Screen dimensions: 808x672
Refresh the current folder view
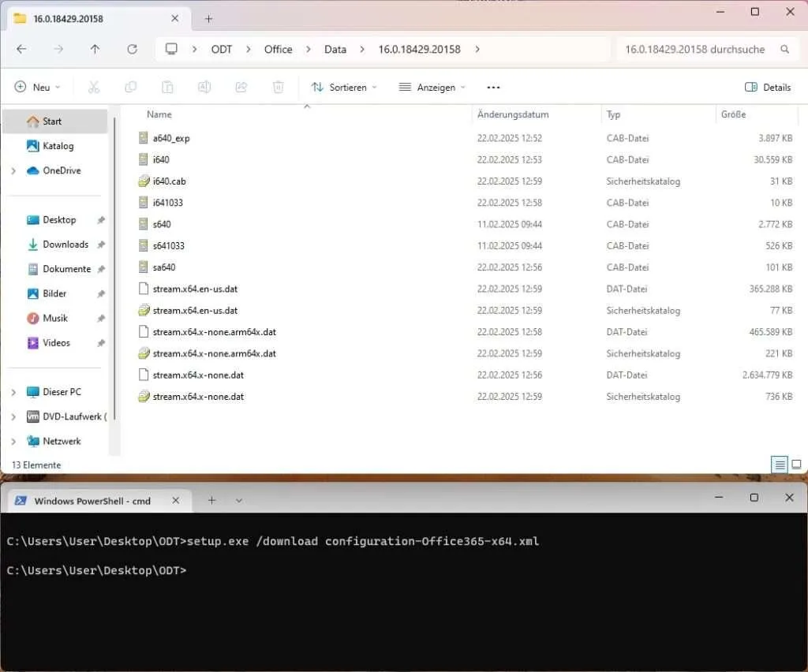click(x=132, y=49)
